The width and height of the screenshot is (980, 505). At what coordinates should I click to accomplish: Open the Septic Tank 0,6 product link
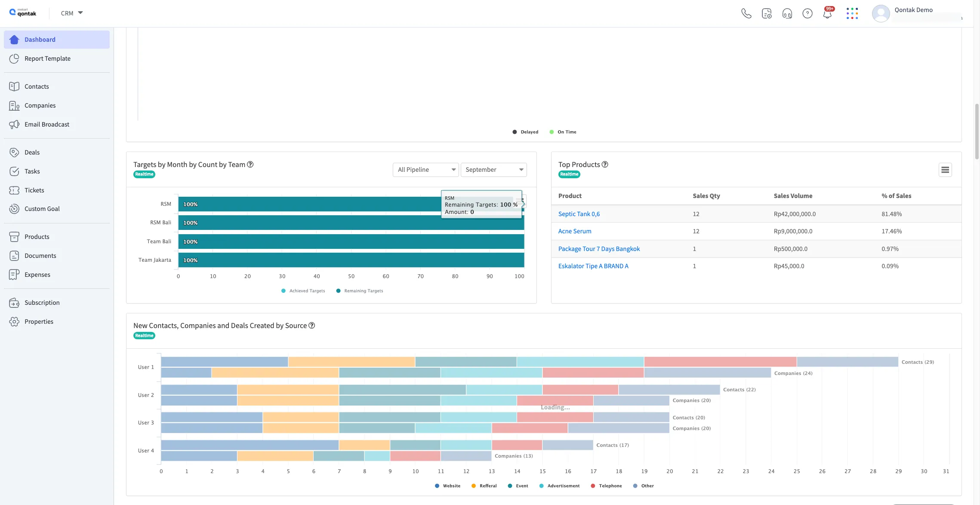coord(579,214)
